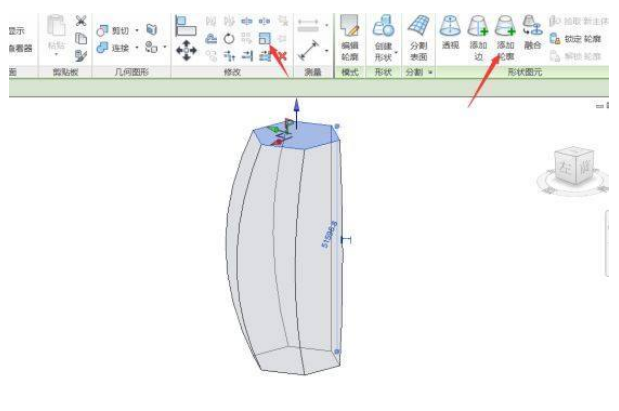The image size is (619, 411).
Task: Click 解锁轮廓 (Unlock Profiles)
Action: [574, 55]
